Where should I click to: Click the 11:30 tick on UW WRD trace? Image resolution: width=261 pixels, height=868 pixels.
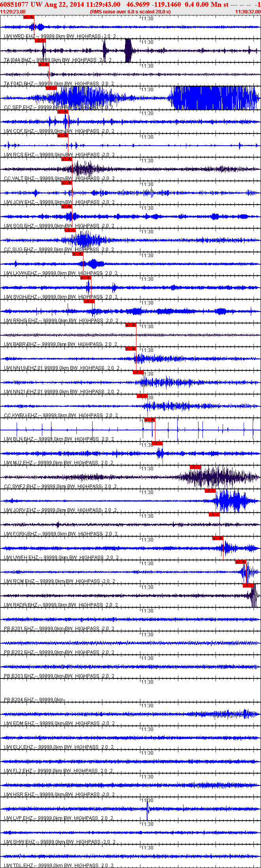point(148,19)
